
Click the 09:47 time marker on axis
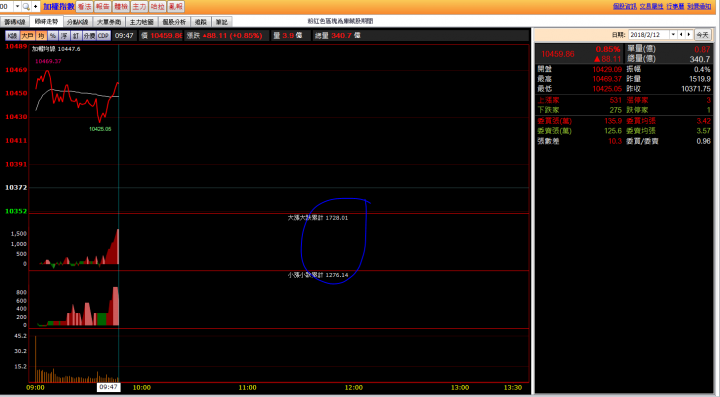108,387
